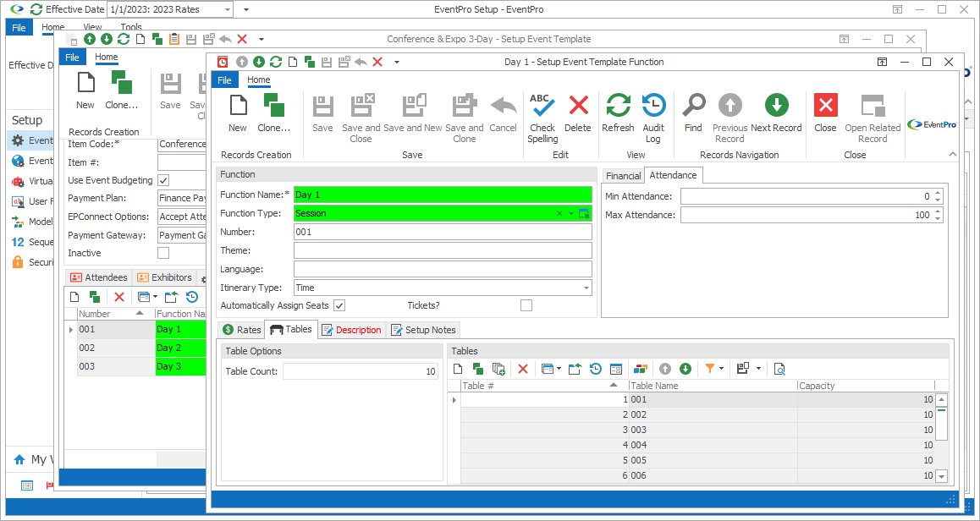Click New in Conference & Expo window ribbon
Image resolution: width=980 pixels, height=521 pixels.
point(85,90)
